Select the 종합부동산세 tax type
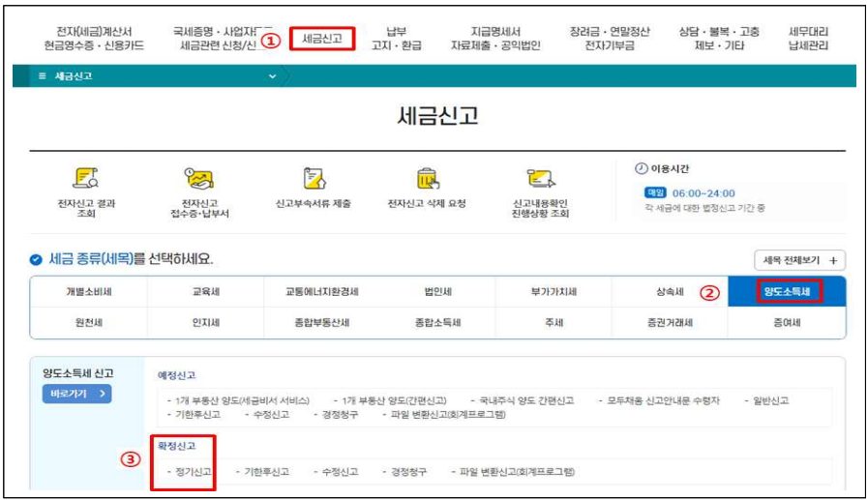This screenshot has width=868, height=500. [321, 322]
